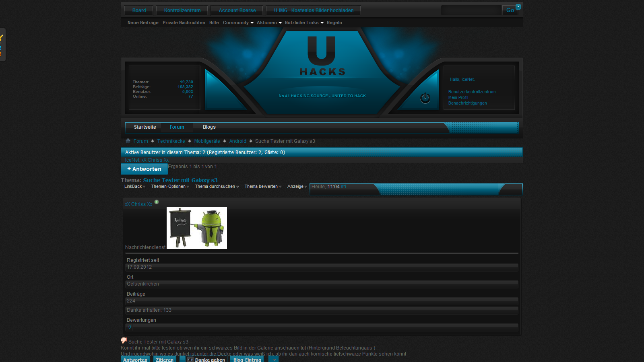The width and height of the screenshot is (644, 362).
Task: Open the Themen-Optionen dropdown
Action: [170, 187]
